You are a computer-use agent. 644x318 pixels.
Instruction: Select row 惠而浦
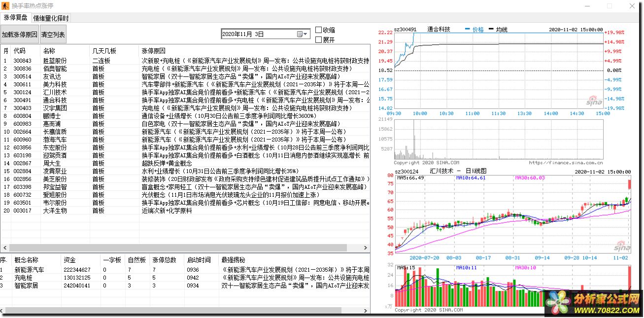coord(185,124)
